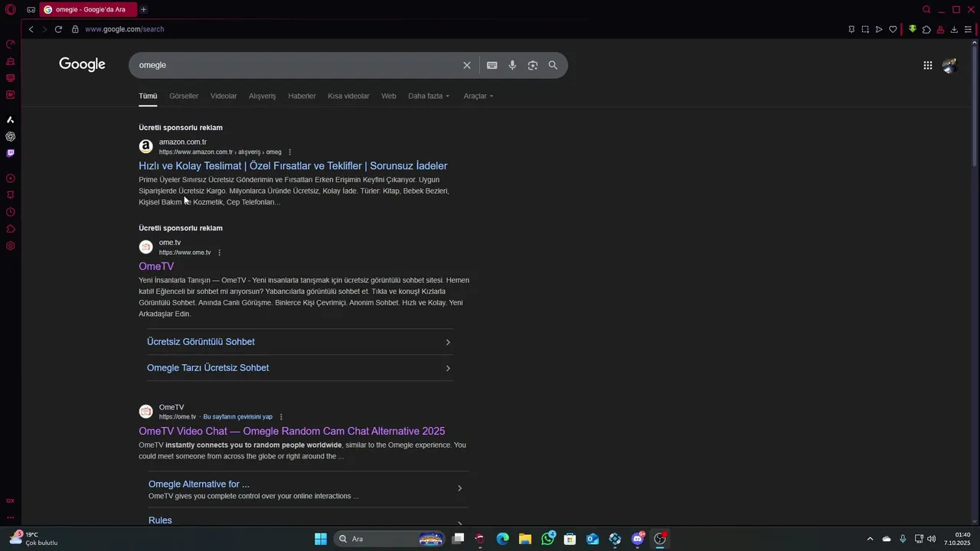Open Google account profile picture
980x551 pixels.
click(x=950, y=66)
